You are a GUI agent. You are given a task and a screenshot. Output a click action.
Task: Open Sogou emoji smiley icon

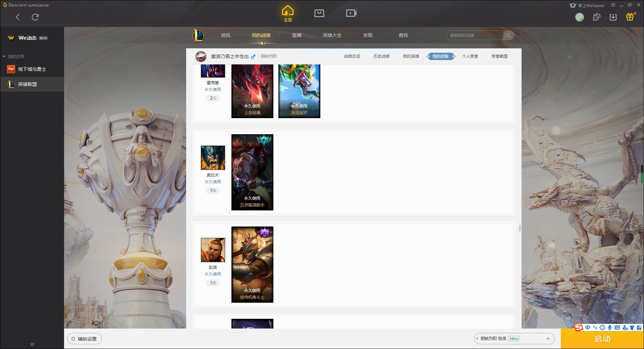(602, 328)
